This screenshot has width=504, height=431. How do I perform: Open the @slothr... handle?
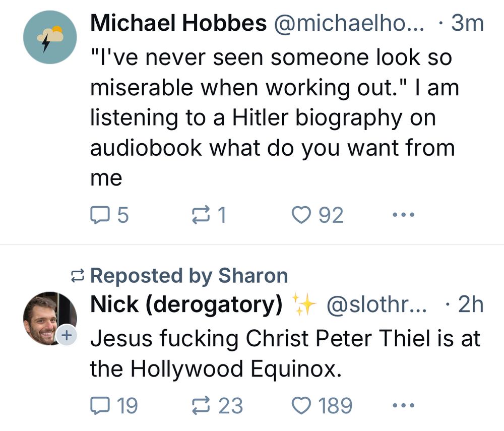pos(376,304)
